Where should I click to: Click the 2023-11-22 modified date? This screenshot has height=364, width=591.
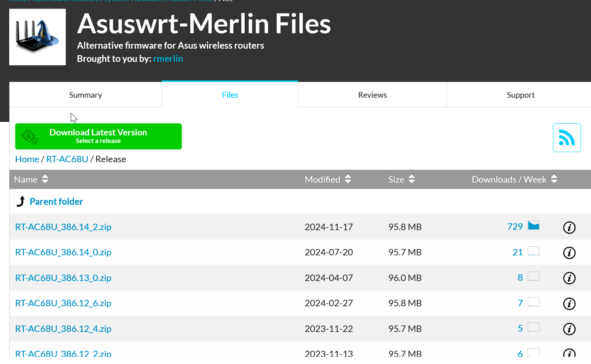[329, 329]
